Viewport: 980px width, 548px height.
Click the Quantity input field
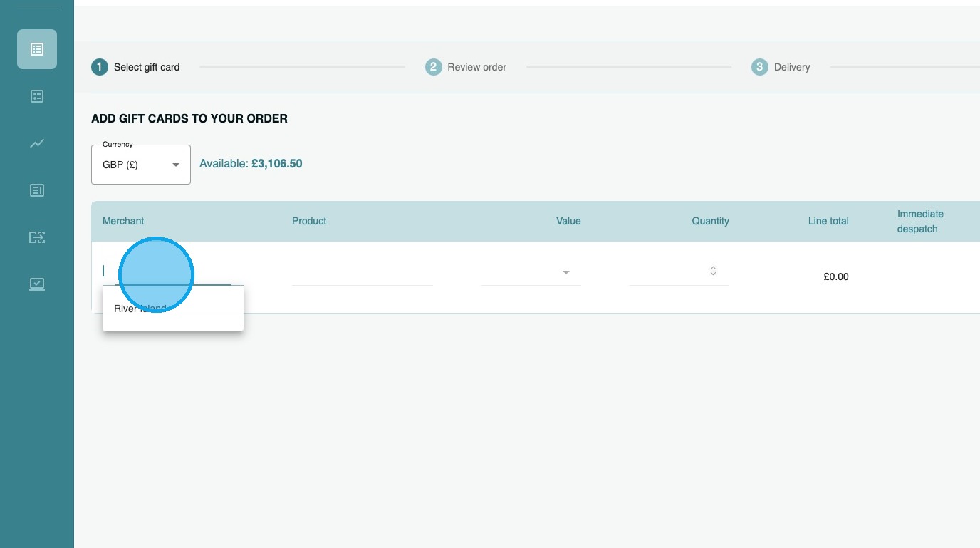[679, 272]
